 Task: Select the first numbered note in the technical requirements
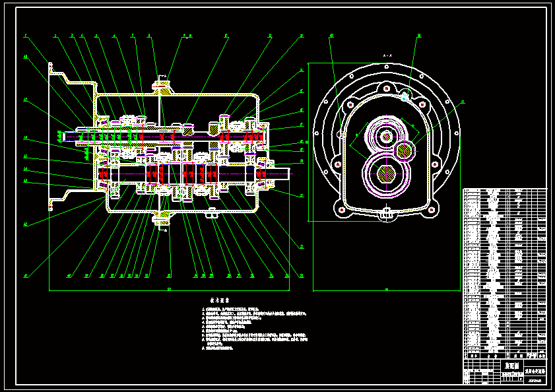click(x=230, y=309)
